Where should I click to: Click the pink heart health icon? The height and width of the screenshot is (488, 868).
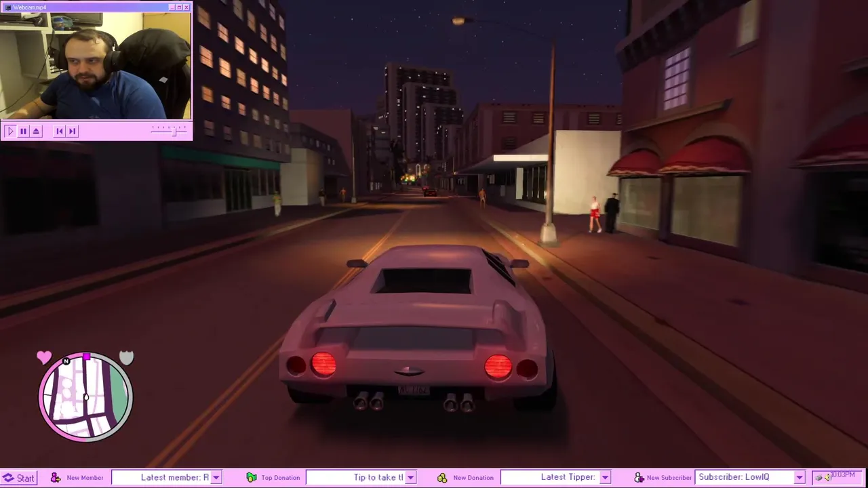(x=44, y=357)
